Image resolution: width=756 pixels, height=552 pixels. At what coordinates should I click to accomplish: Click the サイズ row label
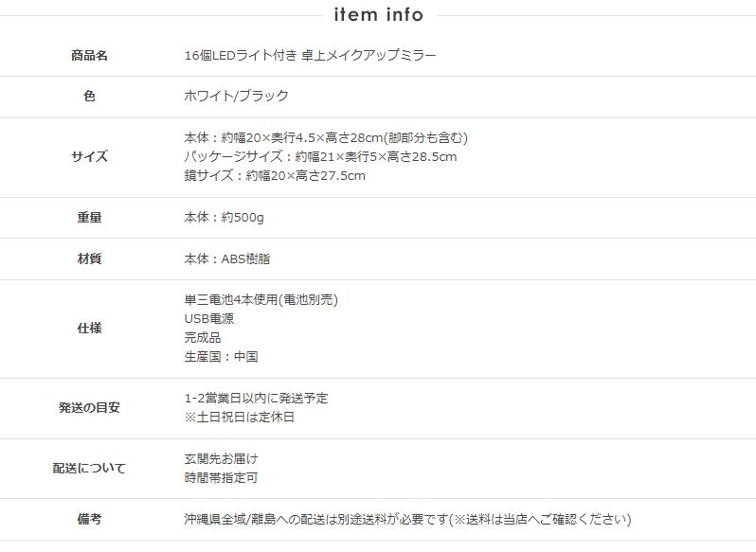coord(89,157)
